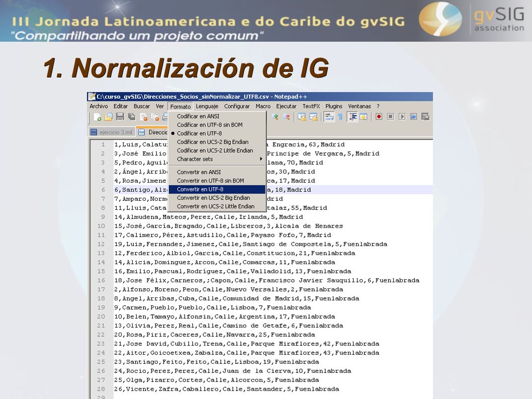The height and width of the screenshot is (399, 532).
Task: Click line number 10 in the margin
Action: pyautogui.click(x=101, y=226)
